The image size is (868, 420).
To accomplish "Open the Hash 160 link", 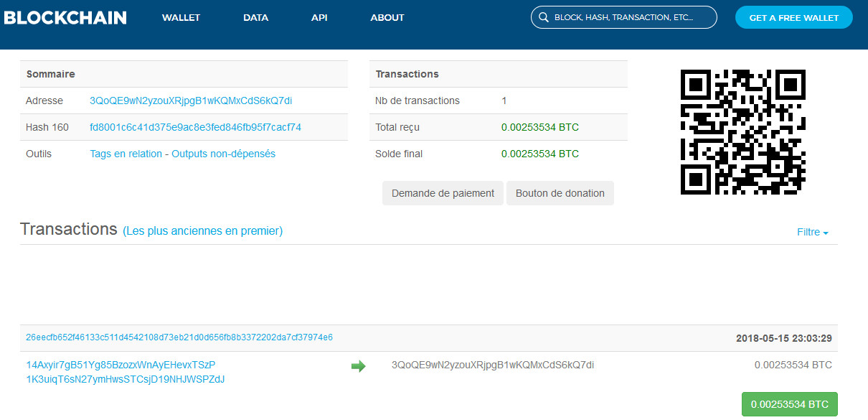I will click(195, 127).
